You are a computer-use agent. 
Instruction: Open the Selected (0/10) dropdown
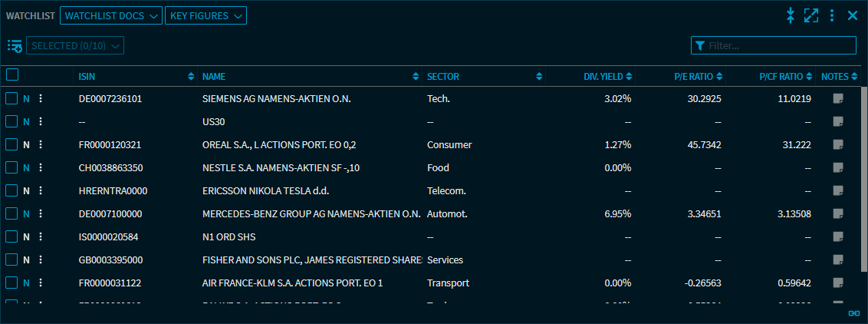(x=75, y=46)
